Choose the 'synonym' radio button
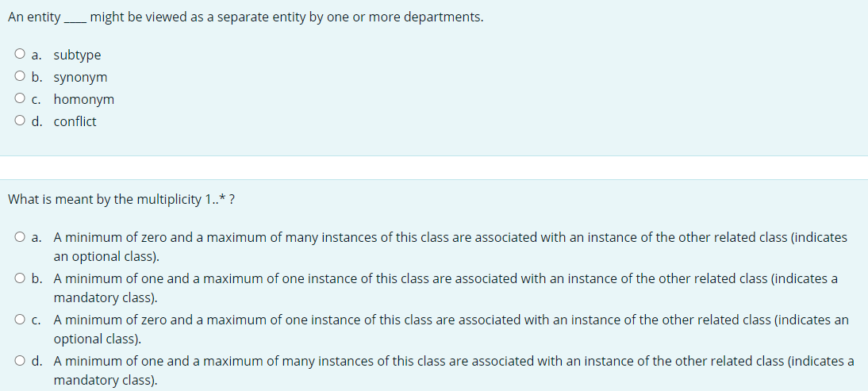The width and height of the screenshot is (868, 391). click(x=20, y=76)
